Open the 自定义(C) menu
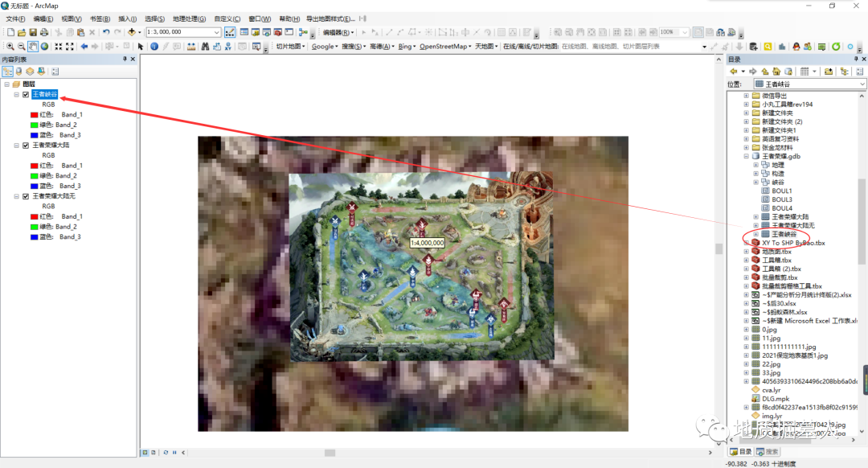The width and height of the screenshot is (868, 468). click(x=227, y=18)
